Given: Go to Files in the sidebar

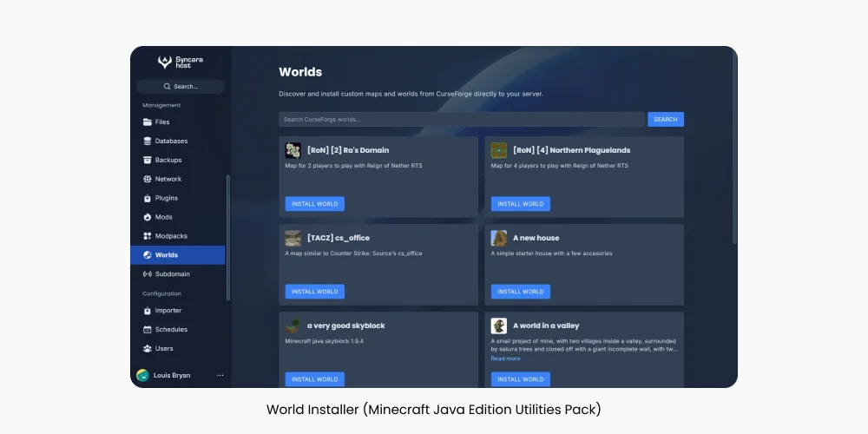Looking at the screenshot, I should [x=178, y=122].
